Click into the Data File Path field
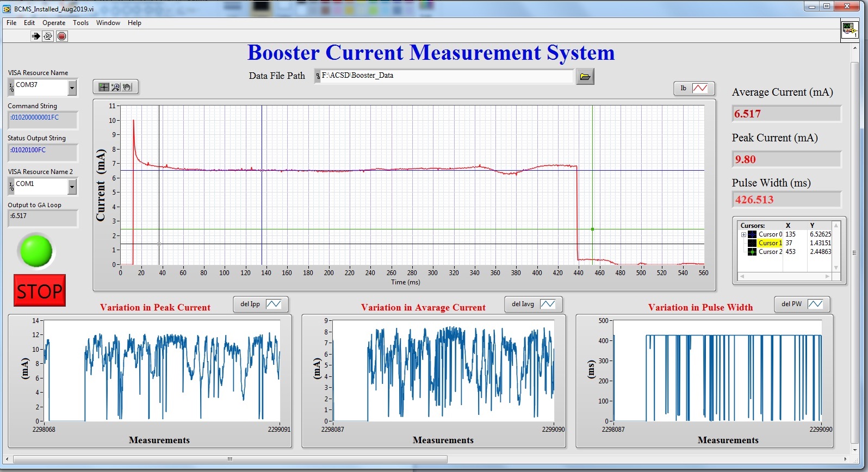Image resolution: width=868 pixels, height=472 pixels. tap(447, 76)
